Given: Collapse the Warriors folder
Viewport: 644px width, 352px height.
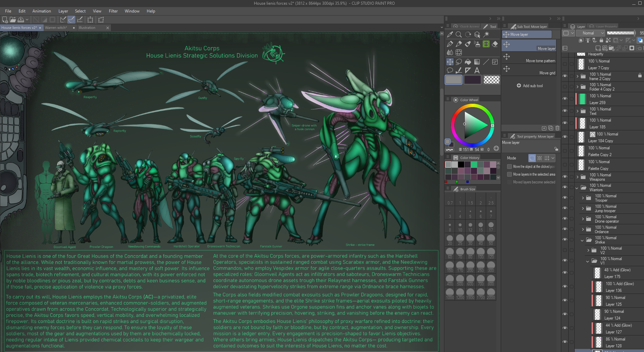Looking at the screenshot, I should [x=577, y=188].
